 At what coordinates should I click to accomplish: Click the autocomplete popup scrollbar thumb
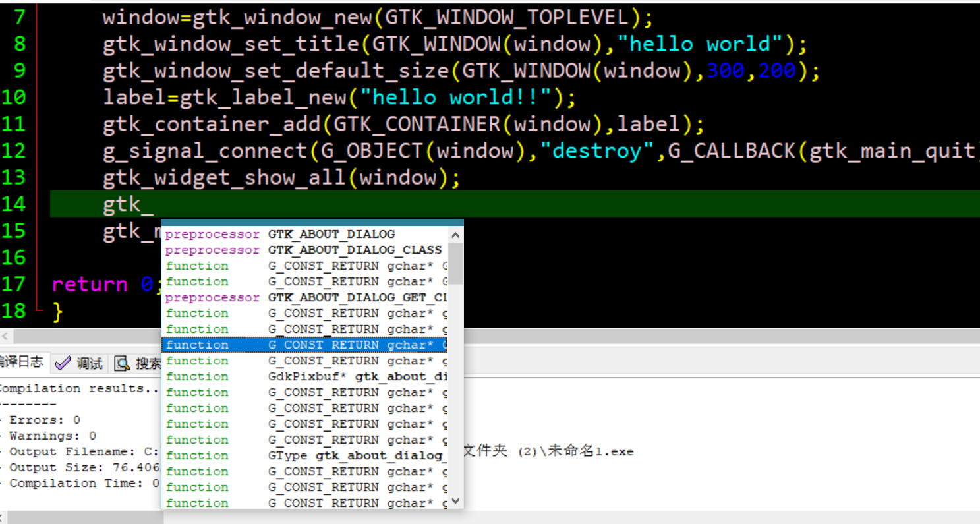pyautogui.click(x=455, y=262)
